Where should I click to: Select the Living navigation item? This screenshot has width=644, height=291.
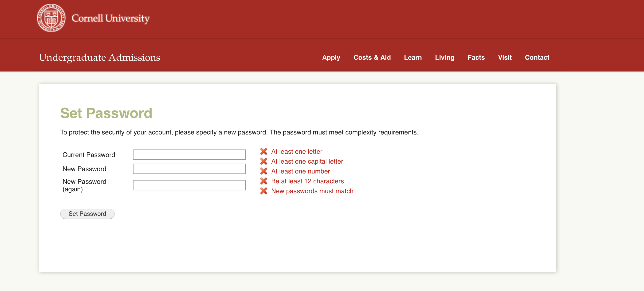444,58
